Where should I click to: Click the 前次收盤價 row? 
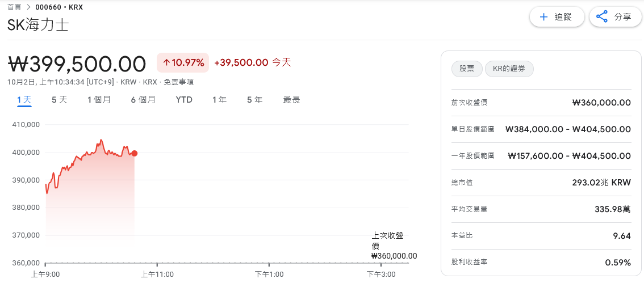(541, 103)
